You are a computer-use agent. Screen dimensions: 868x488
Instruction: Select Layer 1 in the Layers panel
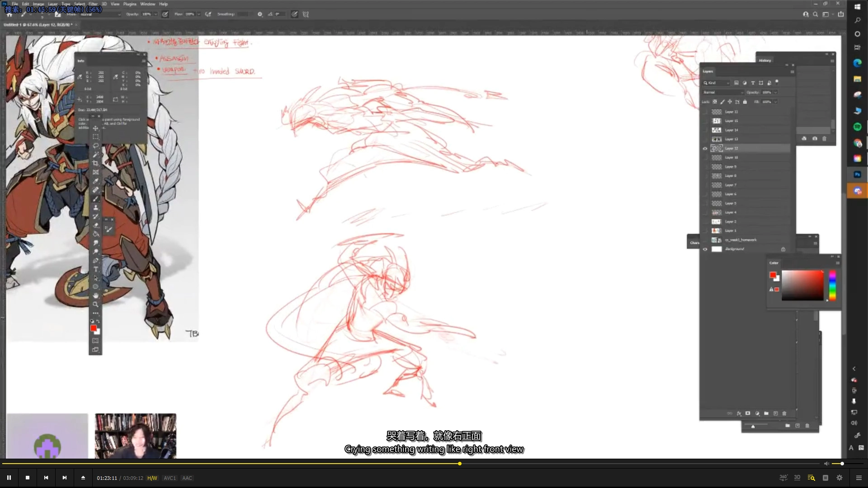tap(731, 231)
